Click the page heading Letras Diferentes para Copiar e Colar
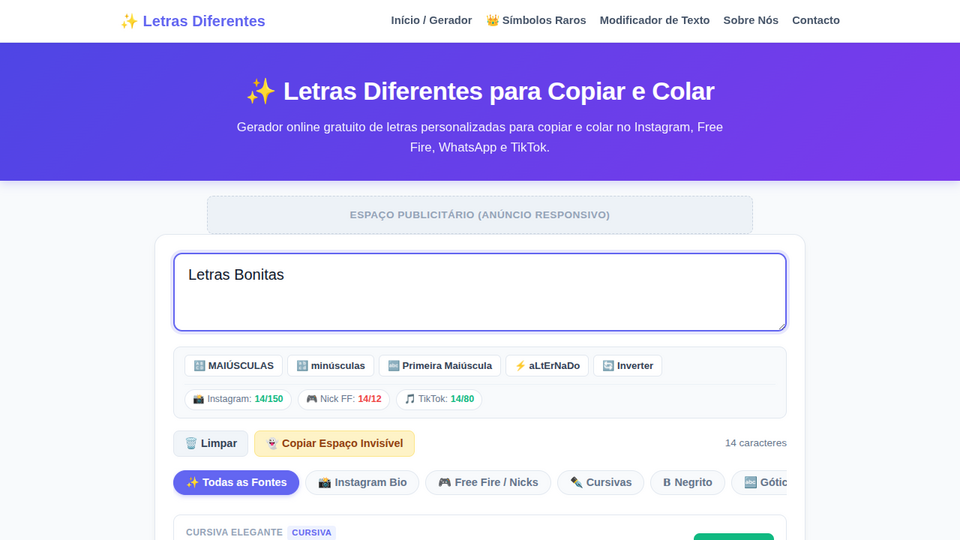960x540 pixels. 480,91
